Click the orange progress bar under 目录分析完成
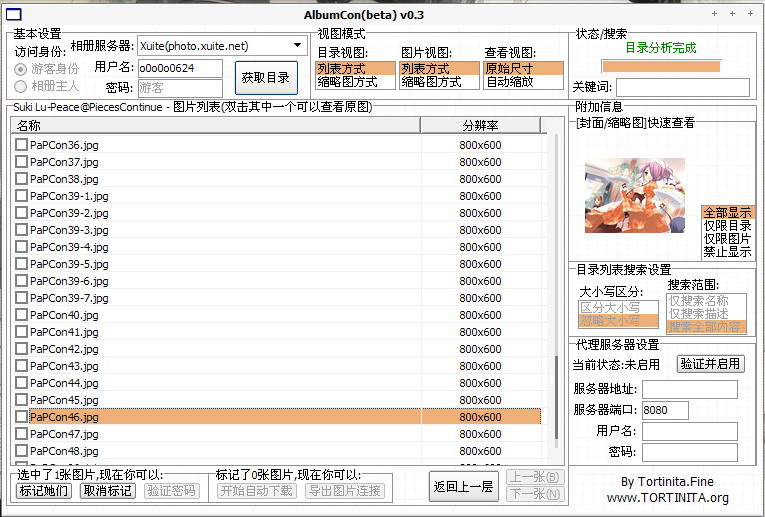This screenshot has height=517, width=765. (x=661, y=66)
